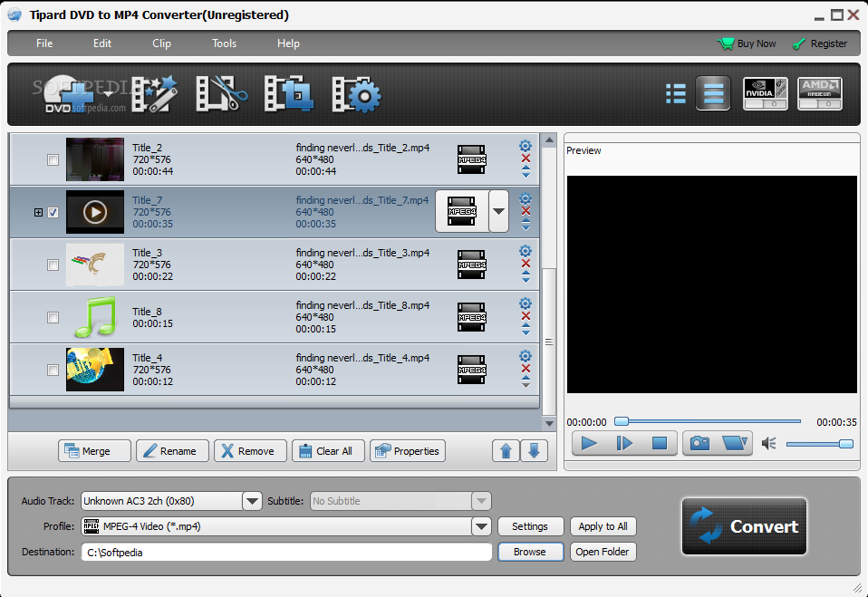868x597 pixels.
Task: Check the Title_4 checkbox
Action: (x=53, y=370)
